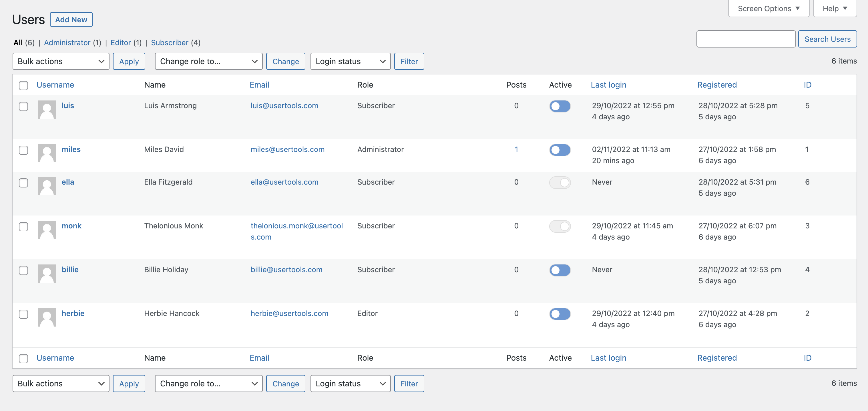Click the top Change button
The image size is (868, 411).
click(x=285, y=62)
